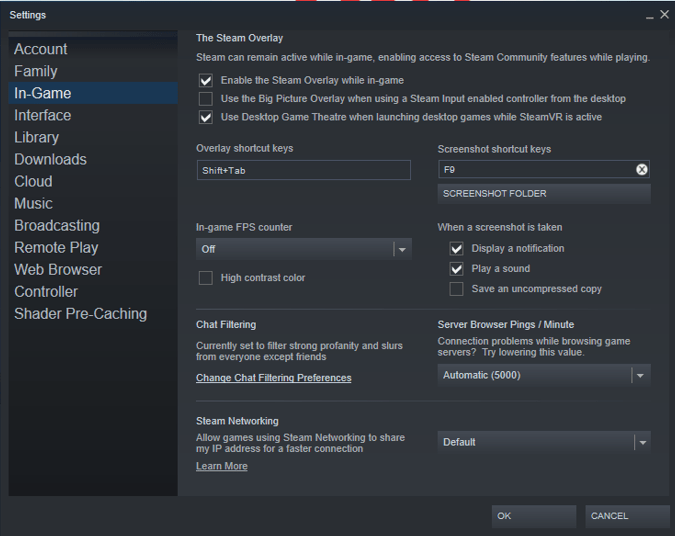This screenshot has width=675, height=536.
Task: Check Save an uncompressed copy
Action: pyautogui.click(x=456, y=289)
